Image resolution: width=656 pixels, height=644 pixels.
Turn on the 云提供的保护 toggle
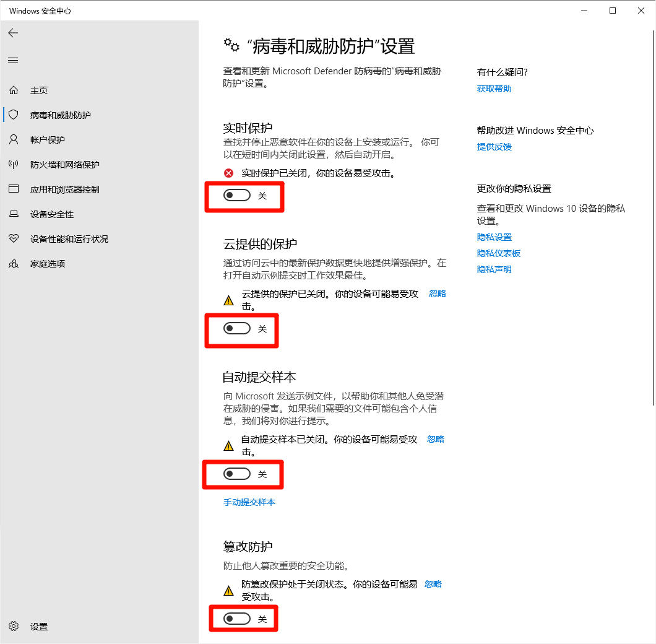click(237, 328)
